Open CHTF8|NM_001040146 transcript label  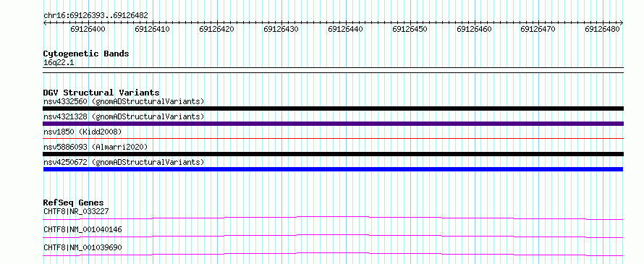pyautogui.click(x=82, y=229)
